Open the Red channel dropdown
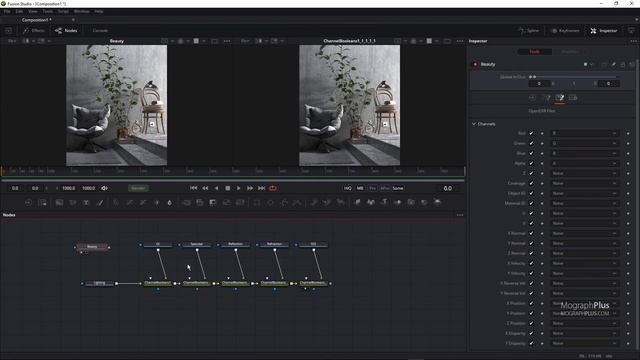640x360 pixels. tap(584, 133)
